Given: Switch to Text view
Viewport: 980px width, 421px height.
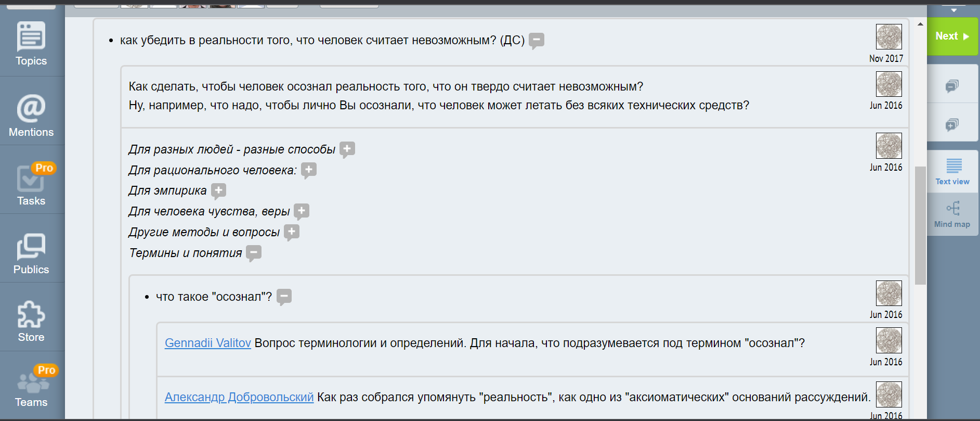Looking at the screenshot, I should (952, 172).
